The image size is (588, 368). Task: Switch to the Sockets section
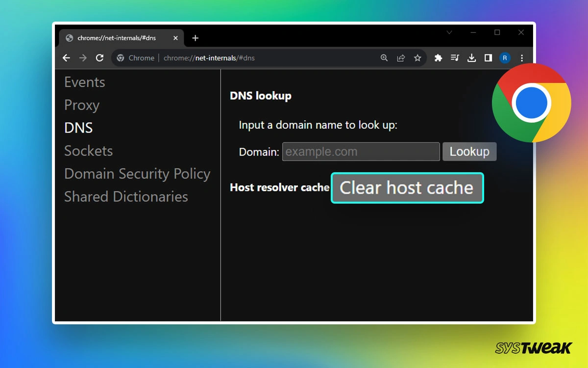89,151
